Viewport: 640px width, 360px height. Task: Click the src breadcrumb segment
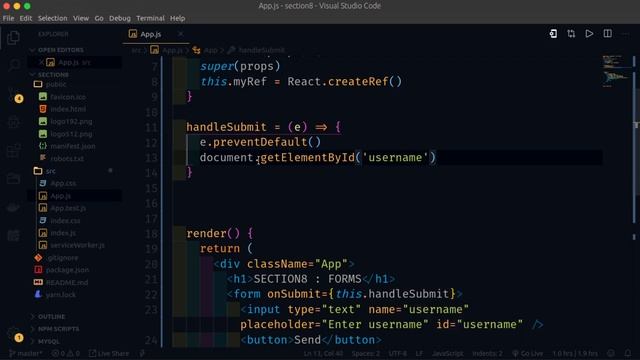[x=136, y=50]
